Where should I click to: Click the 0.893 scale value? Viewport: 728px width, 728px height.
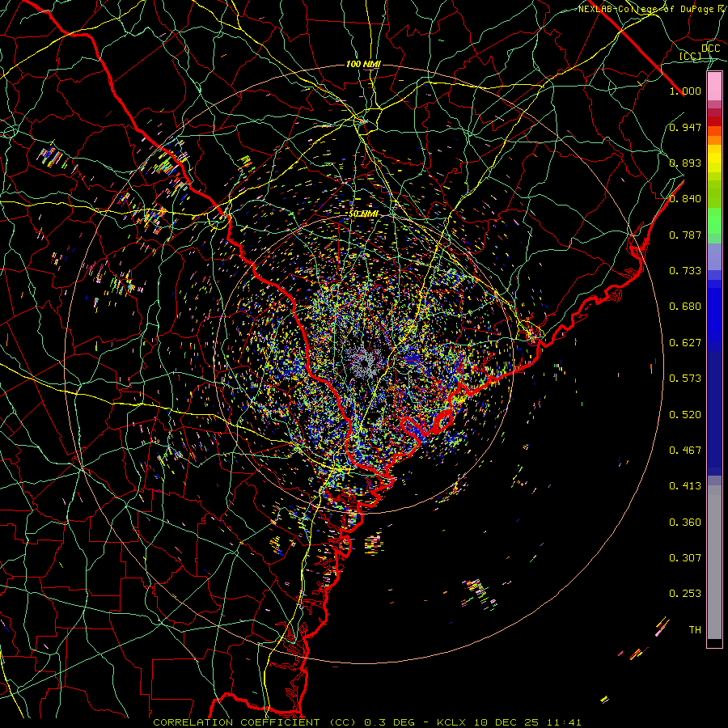(685, 163)
